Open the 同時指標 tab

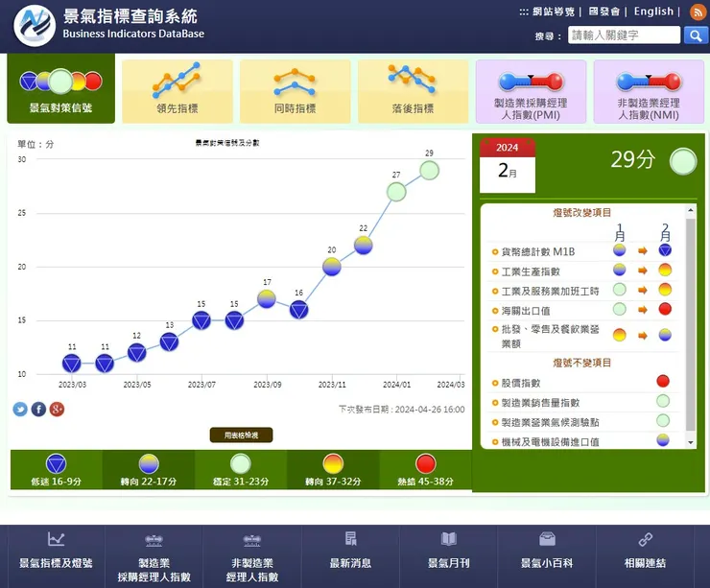coord(295,91)
